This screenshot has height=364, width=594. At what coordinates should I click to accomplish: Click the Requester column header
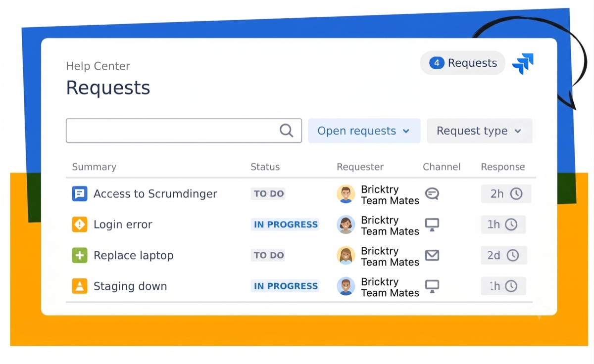(x=360, y=167)
